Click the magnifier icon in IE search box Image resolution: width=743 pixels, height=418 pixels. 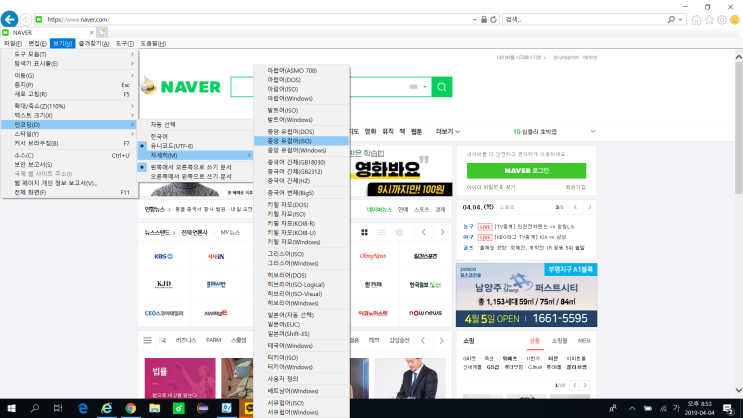tap(671, 19)
